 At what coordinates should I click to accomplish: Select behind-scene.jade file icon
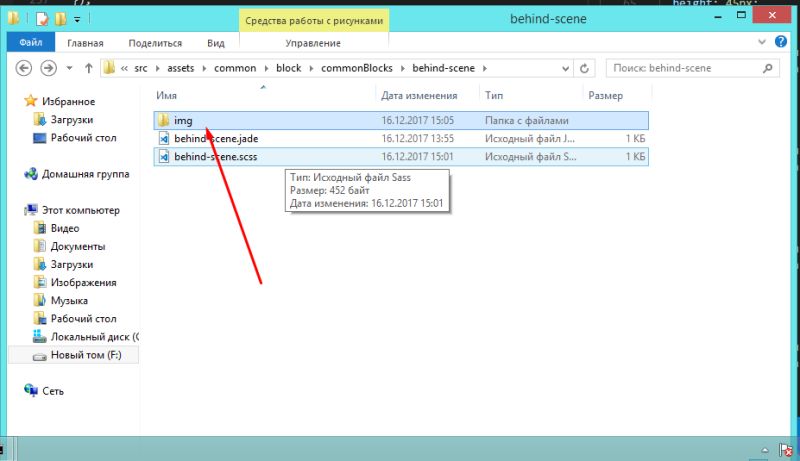pyautogui.click(x=163, y=138)
